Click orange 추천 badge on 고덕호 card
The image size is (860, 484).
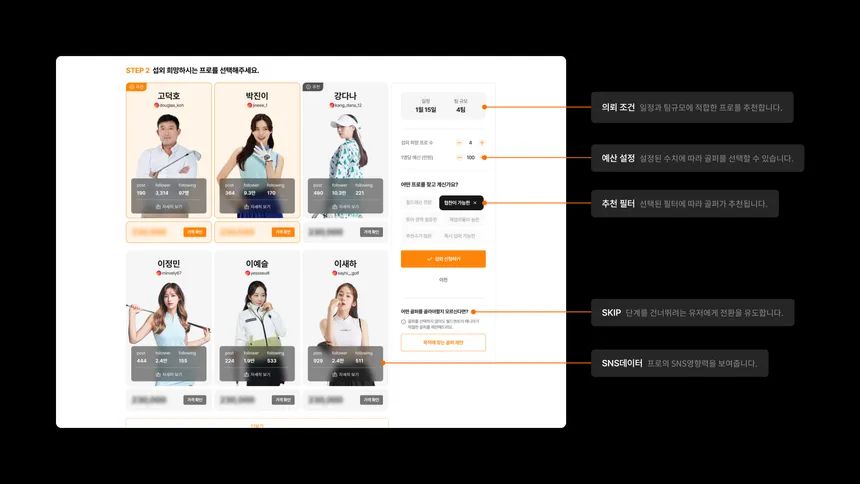(136, 87)
